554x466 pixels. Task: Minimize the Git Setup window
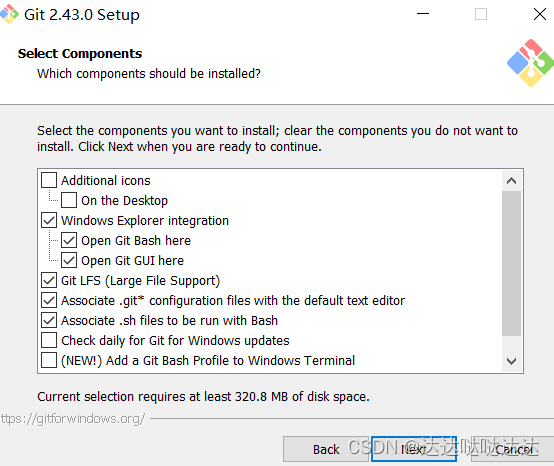(423, 14)
